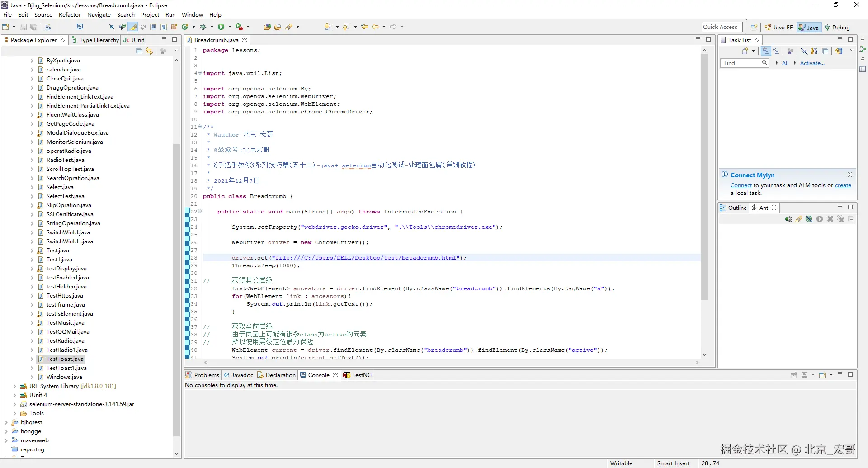Expand the JRE System Library node
The height and width of the screenshot is (468, 868).
click(14, 386)
